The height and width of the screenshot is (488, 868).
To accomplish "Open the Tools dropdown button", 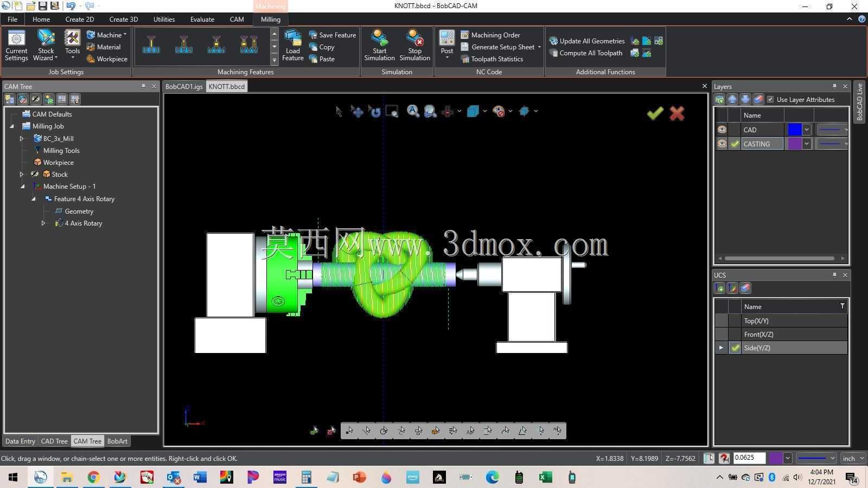I will click(x=72, y=46).
